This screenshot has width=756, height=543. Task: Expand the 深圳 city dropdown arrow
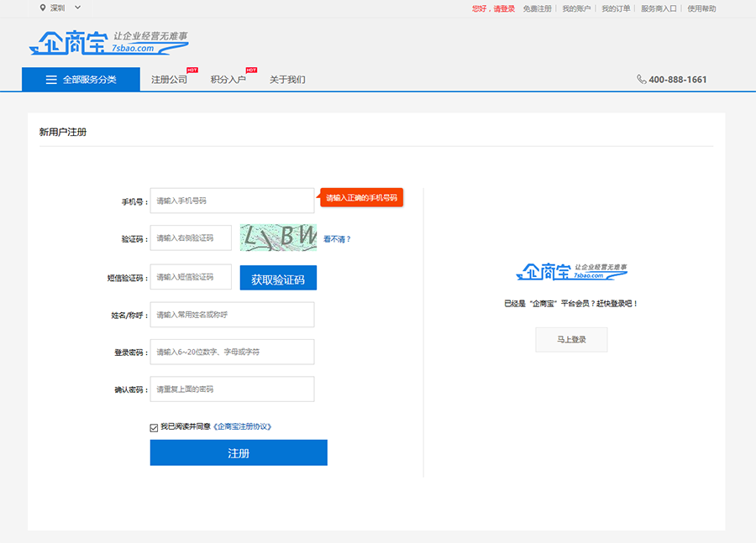78,8
